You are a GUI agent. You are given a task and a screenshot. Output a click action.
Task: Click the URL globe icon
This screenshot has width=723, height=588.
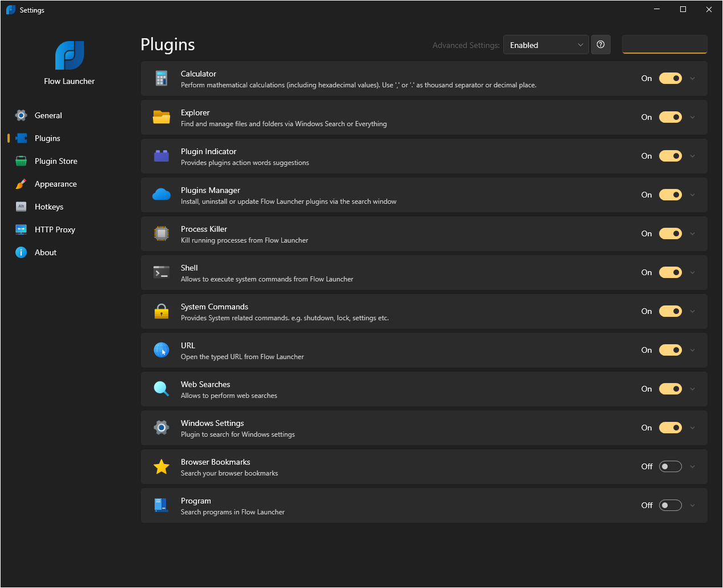click(x=161, y=350)
